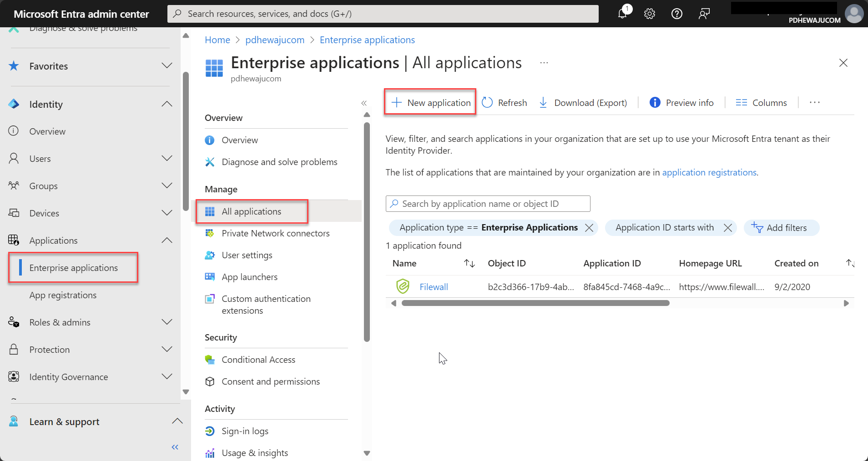Screen dimensions: 868x461
Task: Open the feedback icon in top bar
Action: pyautogui.click(x=704, y=14)
